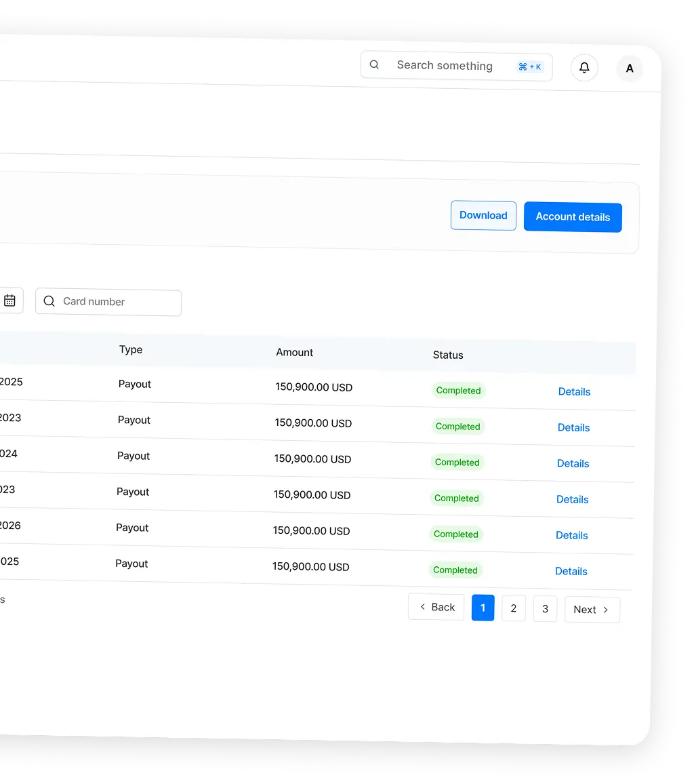Select page 1 in pagination
Viewport: 694px width, 784px height.
click(x=483, y=608)
